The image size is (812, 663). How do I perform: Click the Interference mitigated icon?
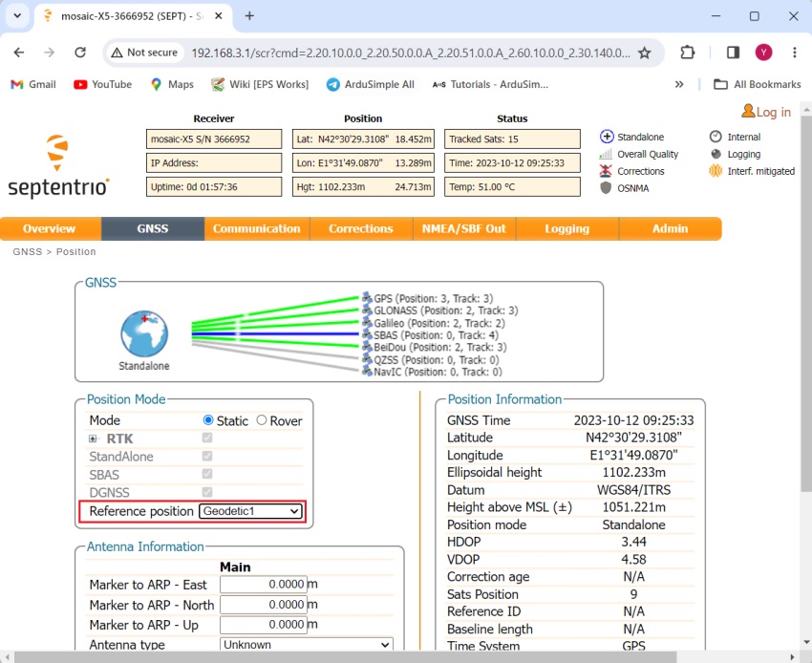(x=716, y=171)
